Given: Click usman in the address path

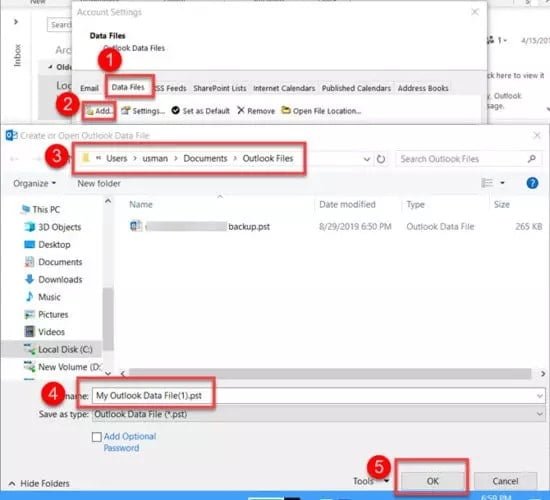Looking at the screenshot, I should pyautogui.click(x=155, y=159).
